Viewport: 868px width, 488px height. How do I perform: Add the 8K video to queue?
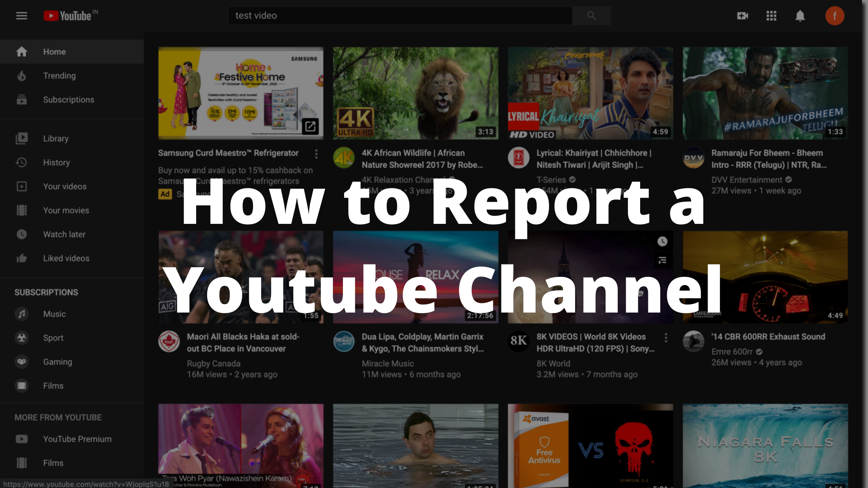pyautogui.click(x=662, y=260)
